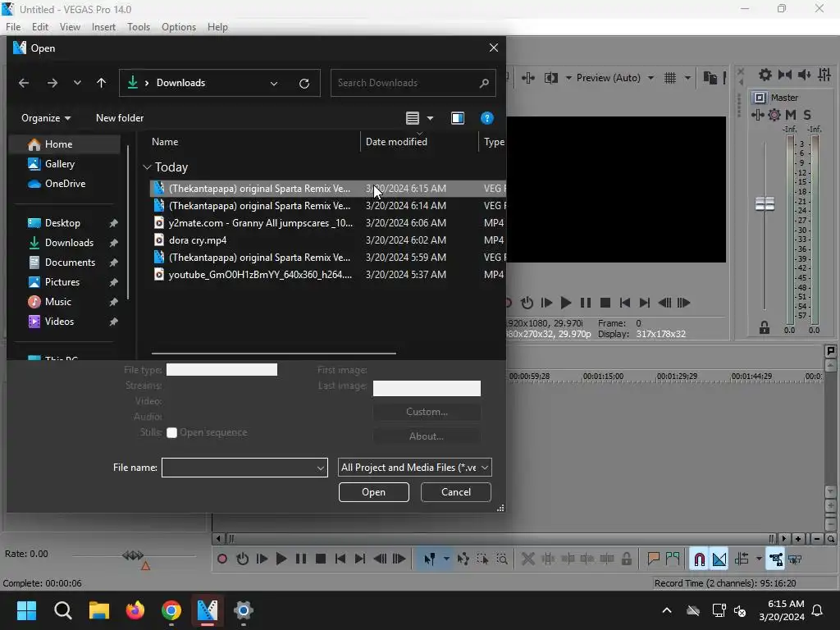Click the Dim Output speaker icon
Viewport: 840px width, 630px height.
coord(804,75)
